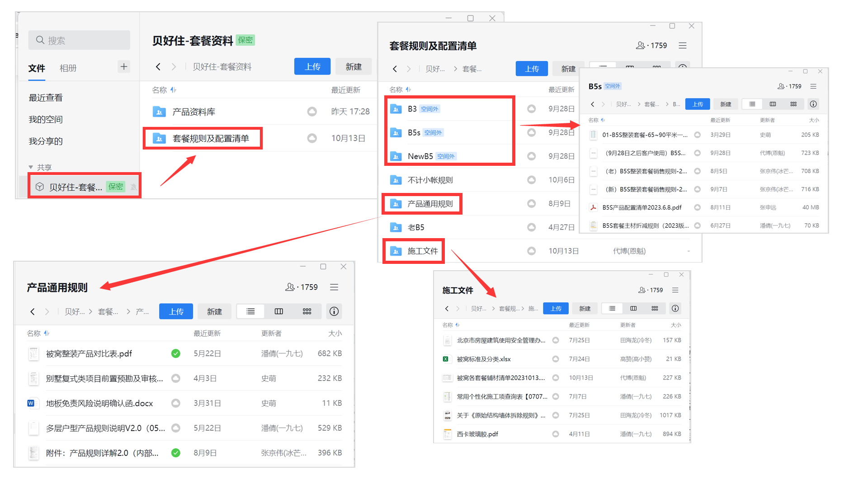Toggle sync status circle for 产品资料库 folder
This screenshot has height=488, width=868.
coord(312,112)
